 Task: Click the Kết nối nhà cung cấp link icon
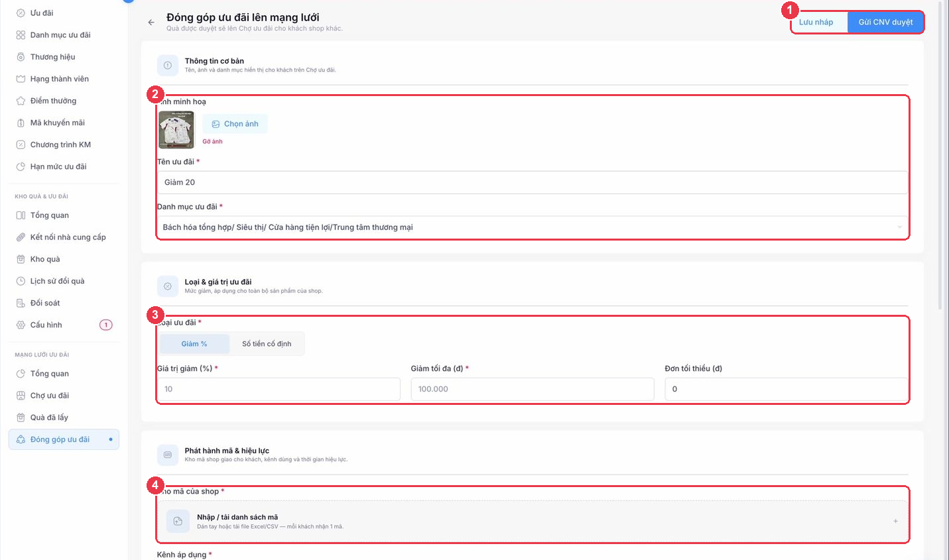pos(21,237)
